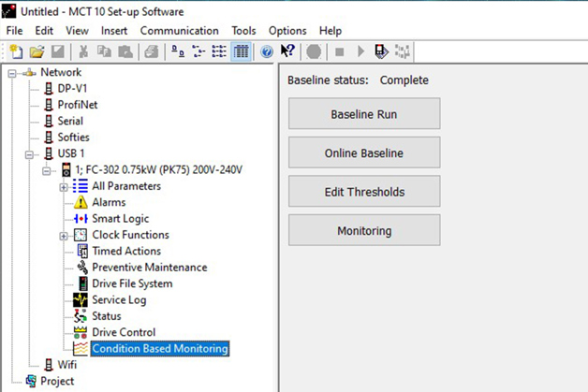Activate the What's This help cursor icon
Image resolution: width=588 pixels, height=392 pixels.
tap(287, 51)
